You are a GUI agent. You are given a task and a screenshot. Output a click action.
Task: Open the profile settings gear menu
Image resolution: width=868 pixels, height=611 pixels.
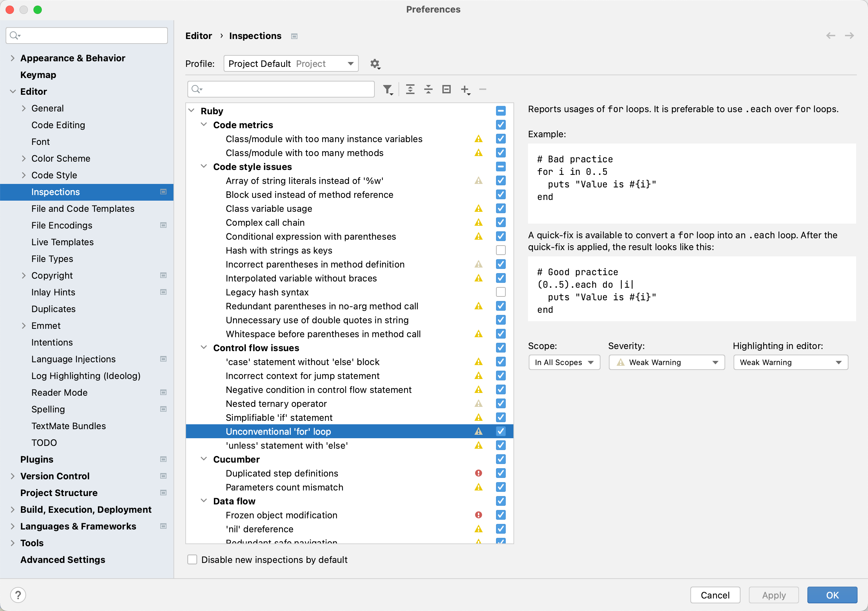[x=375, y=63]
